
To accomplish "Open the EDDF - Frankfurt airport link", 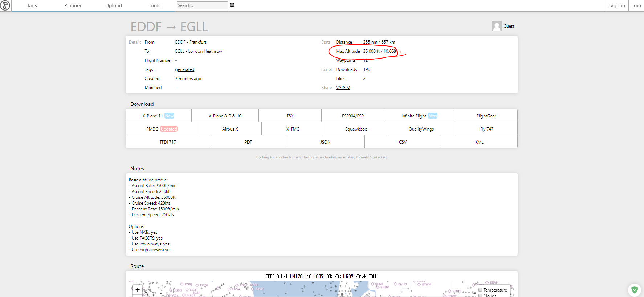I will tap(191, 42).
